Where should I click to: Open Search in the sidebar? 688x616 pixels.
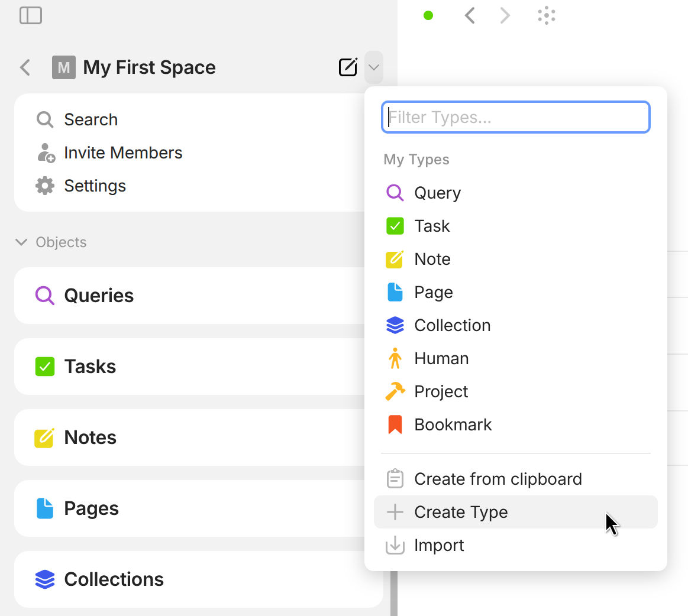[x=91, y=119]
